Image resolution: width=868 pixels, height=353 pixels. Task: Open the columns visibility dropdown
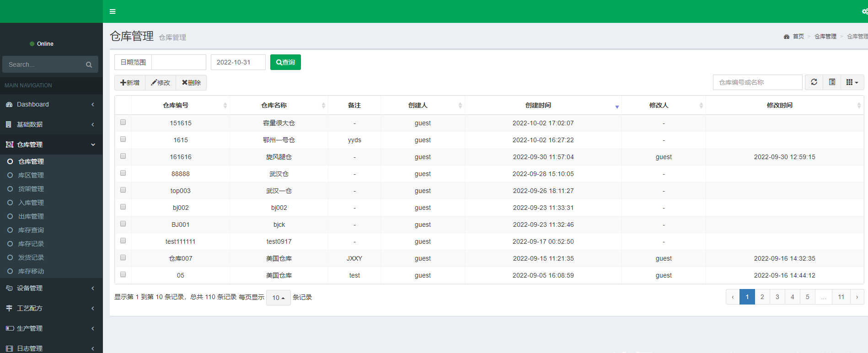click(x=852, y=82)
